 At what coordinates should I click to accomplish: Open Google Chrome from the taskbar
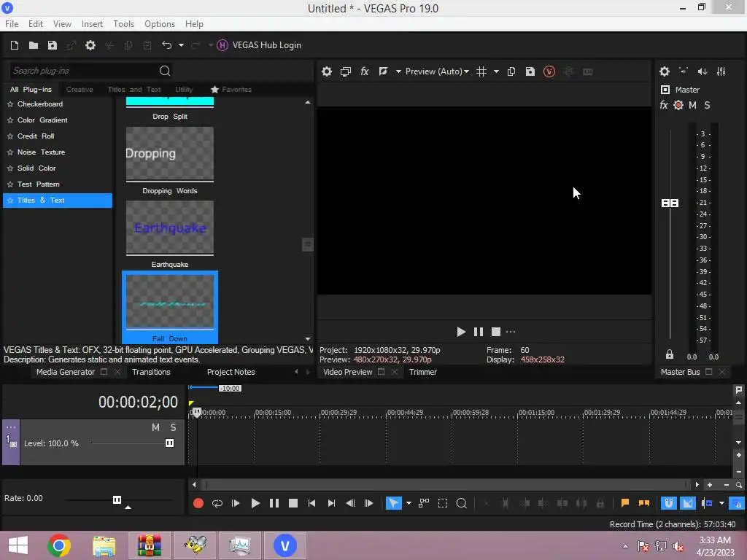click(59, 545)
